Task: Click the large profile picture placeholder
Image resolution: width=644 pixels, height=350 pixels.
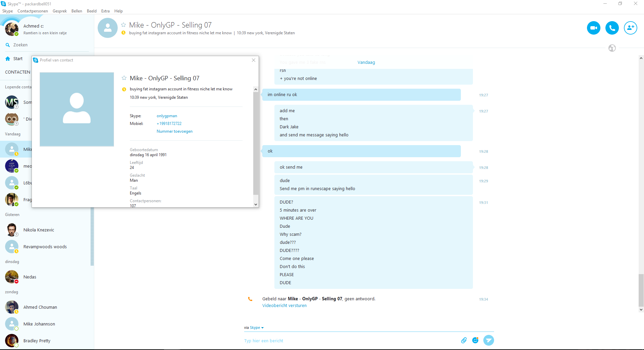Action: pos(77,110)
